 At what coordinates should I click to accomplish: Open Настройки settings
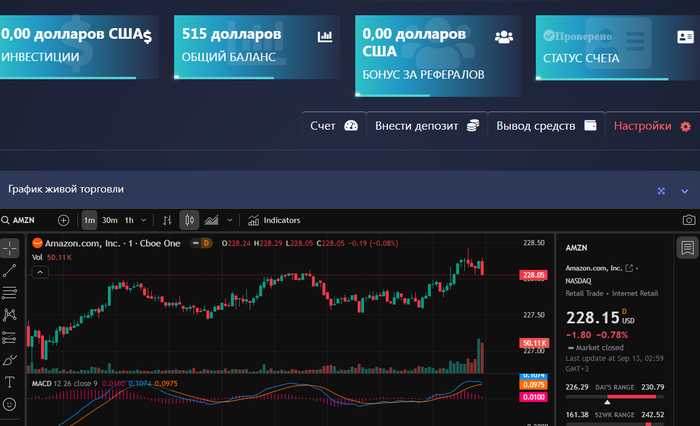[652, 126]
